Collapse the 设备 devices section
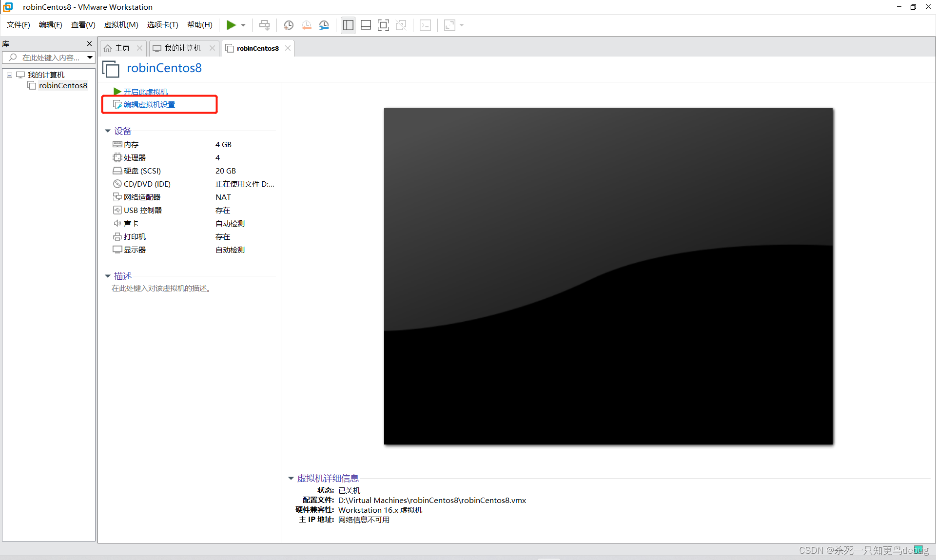The width and height of the screenshot is (936, 560). point(108,131)
